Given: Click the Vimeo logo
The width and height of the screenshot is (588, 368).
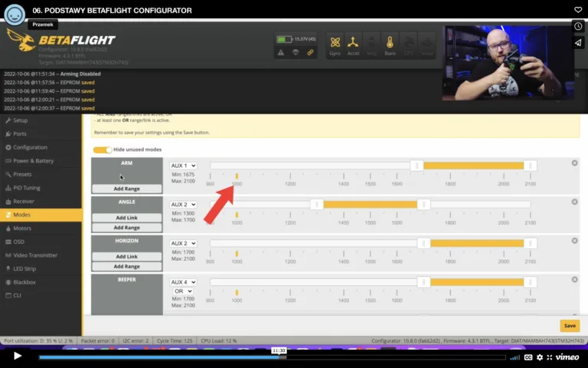Looking at the screenshot, I should click(x=567, y=357).
